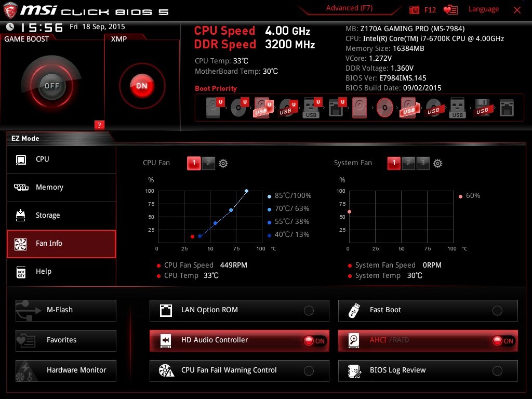Click the DDR Speed 3200 MHz value
This screenshot has height=399, width=532.
[290, 45]
